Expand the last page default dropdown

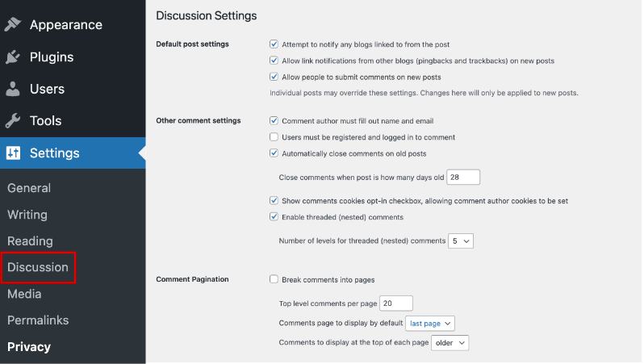[x=431, y=323]
